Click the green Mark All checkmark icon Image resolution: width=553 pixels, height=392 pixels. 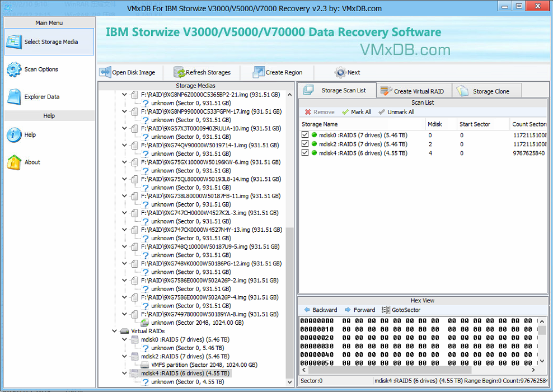point(345,112)
